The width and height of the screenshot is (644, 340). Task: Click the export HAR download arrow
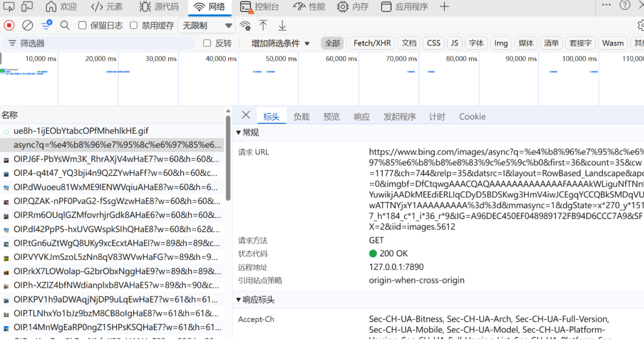click(x=282, y=25)
